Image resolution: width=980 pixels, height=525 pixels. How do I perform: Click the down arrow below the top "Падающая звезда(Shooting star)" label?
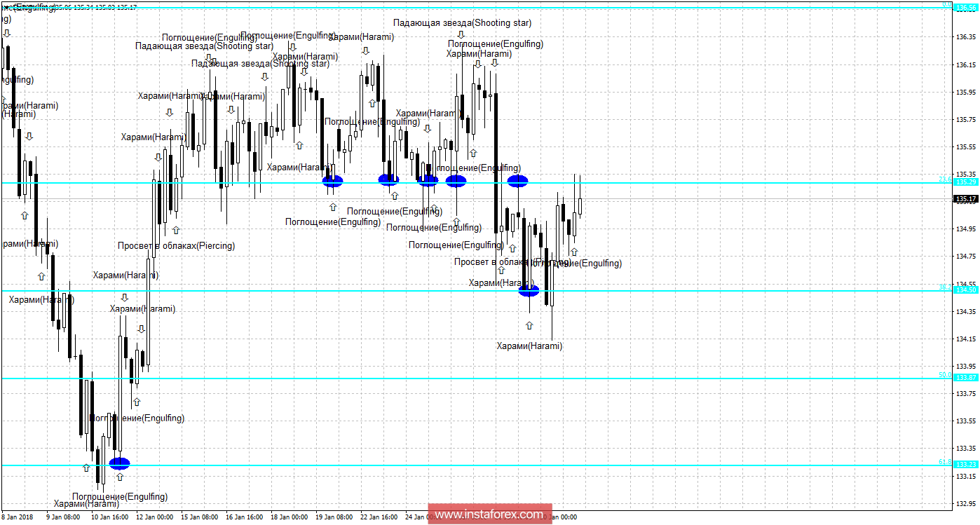tap(461, 34)
